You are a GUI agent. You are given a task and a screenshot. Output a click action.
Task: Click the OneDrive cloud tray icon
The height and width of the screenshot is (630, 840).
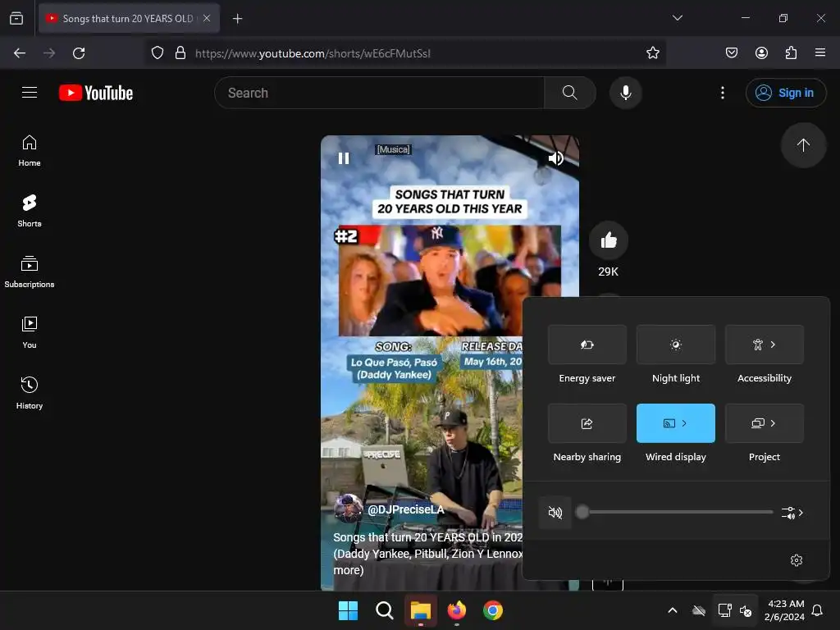pyautogui.click(x=699, y=610)
